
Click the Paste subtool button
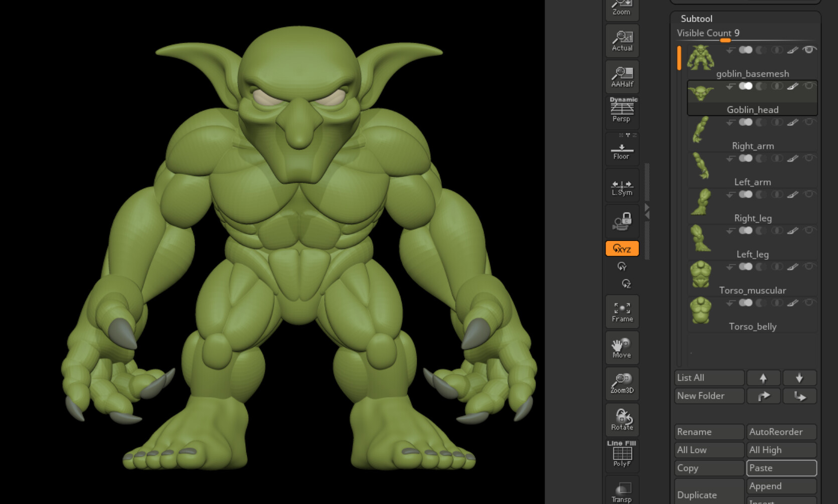(x=781, y=468)
